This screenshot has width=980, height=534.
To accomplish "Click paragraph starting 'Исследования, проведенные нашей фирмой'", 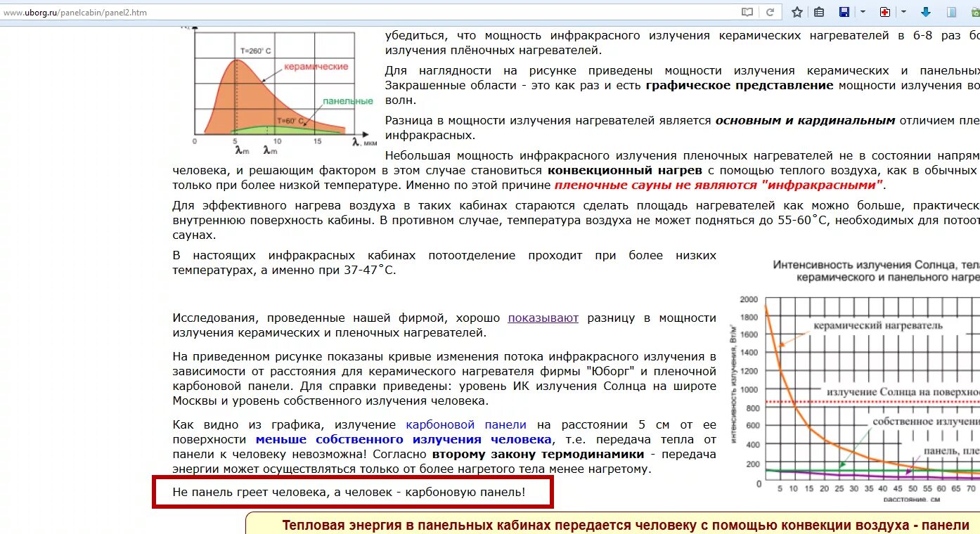I will pyautogui.click(x=444, y=325).
